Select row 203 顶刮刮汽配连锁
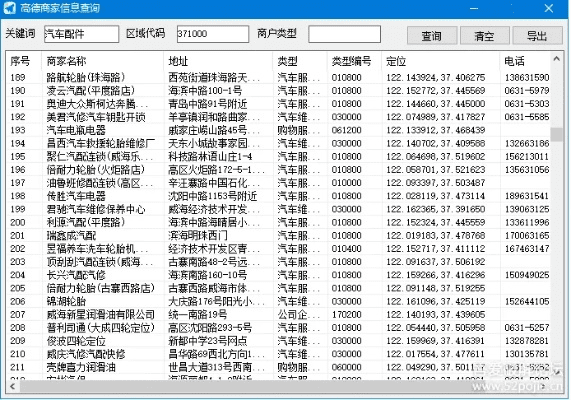The height and width of the screenshot is (400, 571). click(x=279, y=262)
